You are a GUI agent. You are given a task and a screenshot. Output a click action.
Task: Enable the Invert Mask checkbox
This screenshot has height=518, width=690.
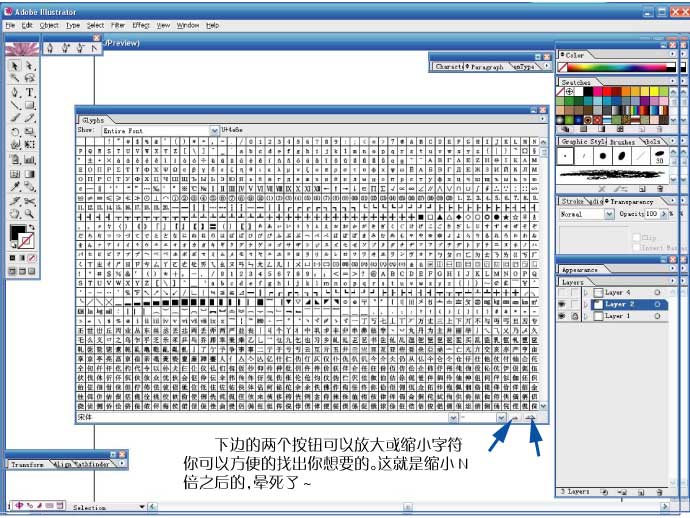(636, 248)
